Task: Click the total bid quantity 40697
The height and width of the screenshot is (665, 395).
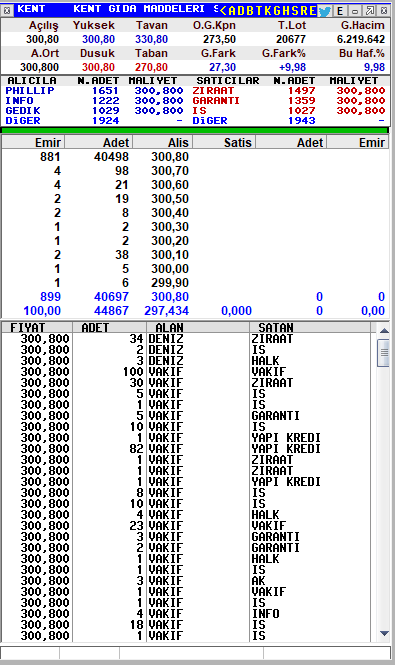Action: (x=111, y=297)
